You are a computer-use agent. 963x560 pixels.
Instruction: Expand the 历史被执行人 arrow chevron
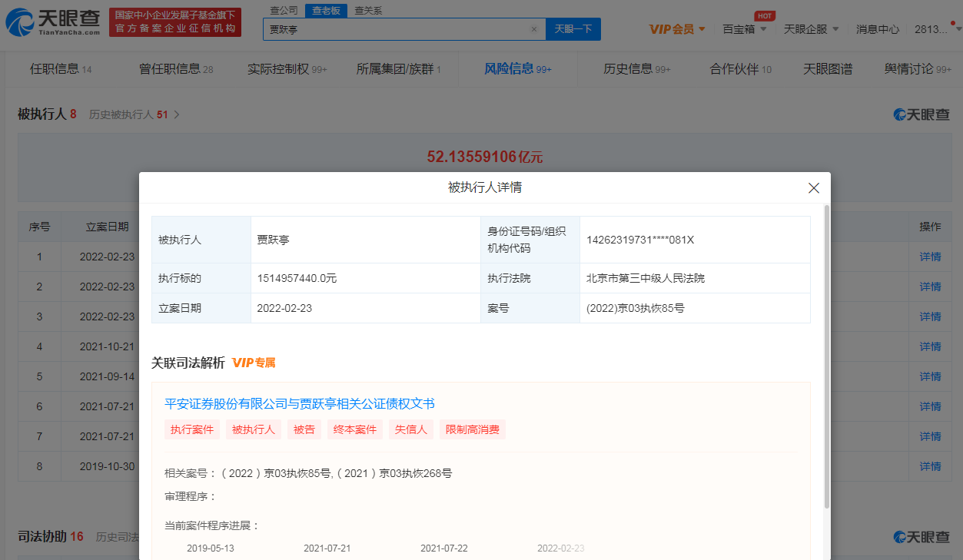click(177, 114)
